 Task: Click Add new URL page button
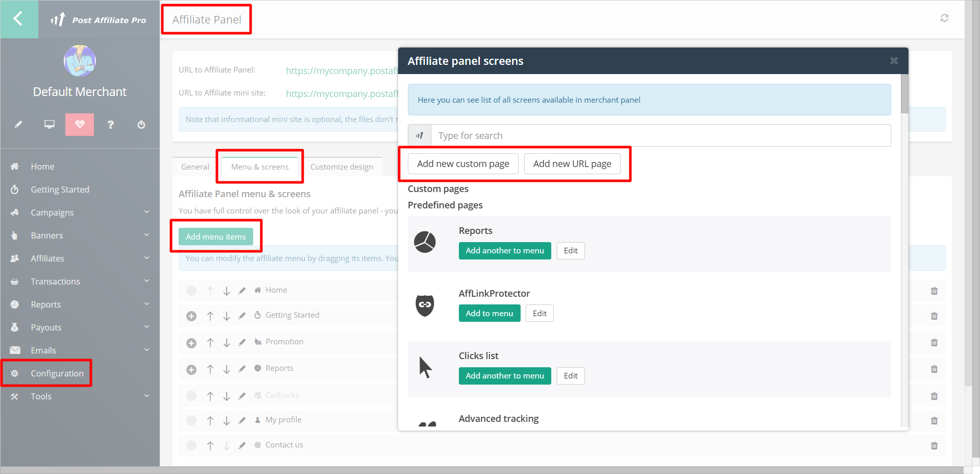pos(572,164)
